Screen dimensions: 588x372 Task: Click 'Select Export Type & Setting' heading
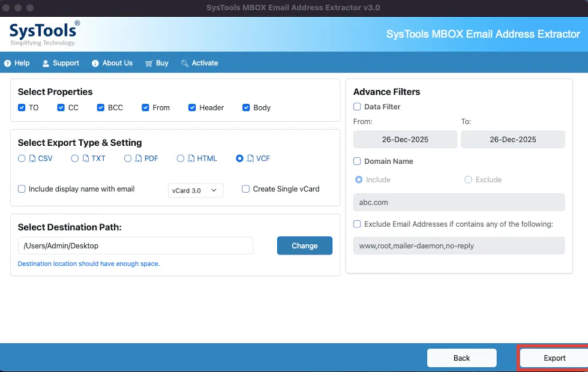click(x=80, y=143)
